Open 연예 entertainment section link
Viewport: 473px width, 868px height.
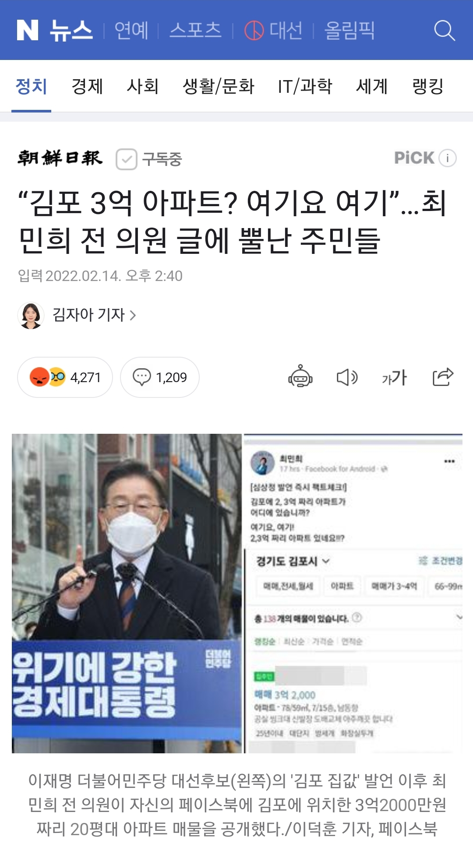pyautogui.click(x=131, y=30)
